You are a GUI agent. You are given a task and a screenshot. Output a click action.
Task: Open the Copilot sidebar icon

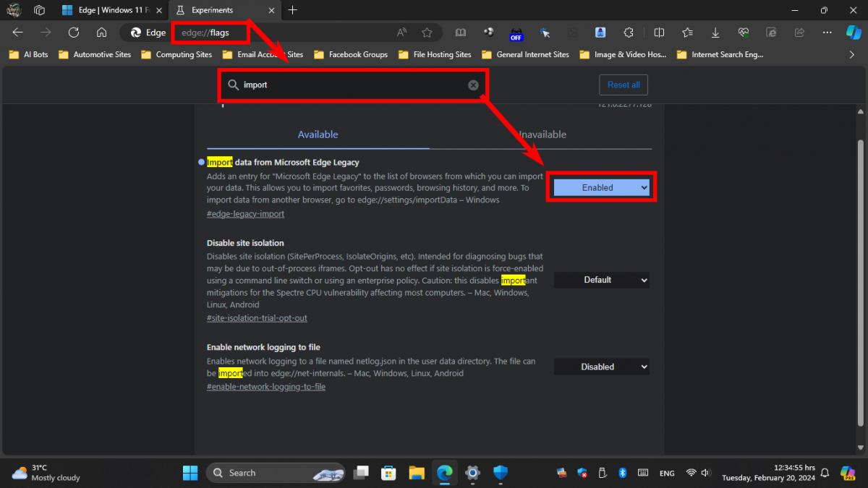[x=854, y=33]
